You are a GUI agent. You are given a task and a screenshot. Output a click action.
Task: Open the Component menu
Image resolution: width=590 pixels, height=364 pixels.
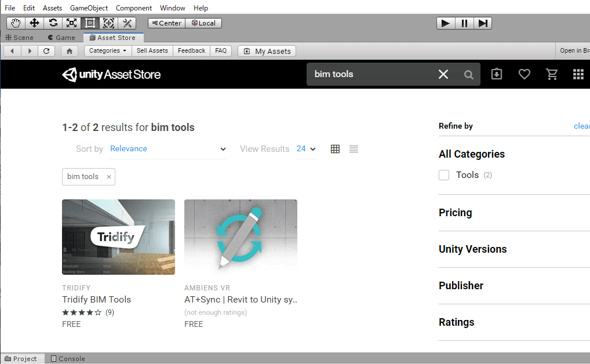(x=133, y=8)
